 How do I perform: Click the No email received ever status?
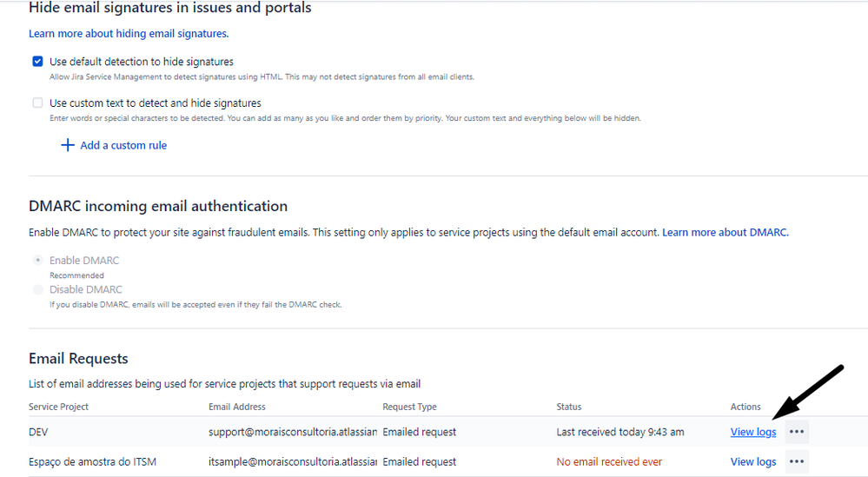point(609,461)
